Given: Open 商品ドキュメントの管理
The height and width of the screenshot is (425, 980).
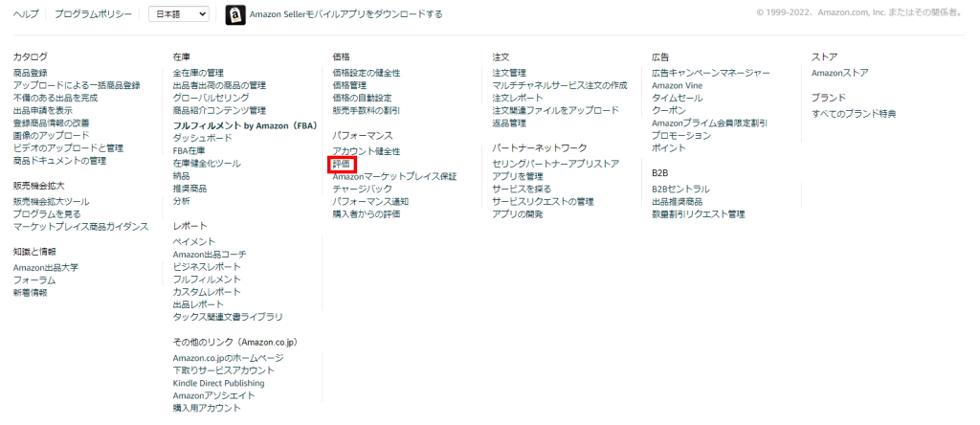Looking at the screenshot, I should (x=59, y=161).
